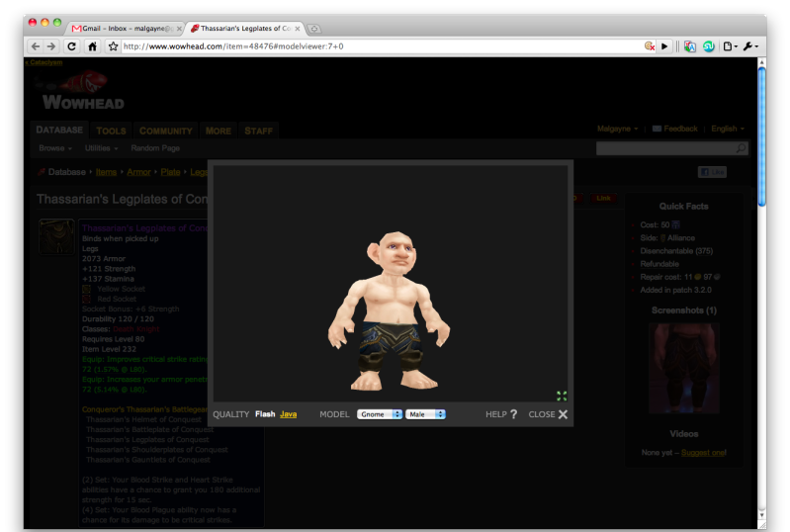The width and height of the screenshot is (790, 532).
Task: Reload the page with refresh icon
Action: [71, 46]
